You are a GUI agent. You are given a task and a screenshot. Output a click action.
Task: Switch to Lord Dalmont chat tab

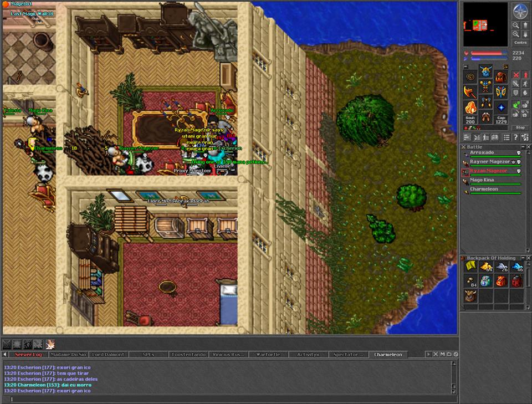click(108, 355)
